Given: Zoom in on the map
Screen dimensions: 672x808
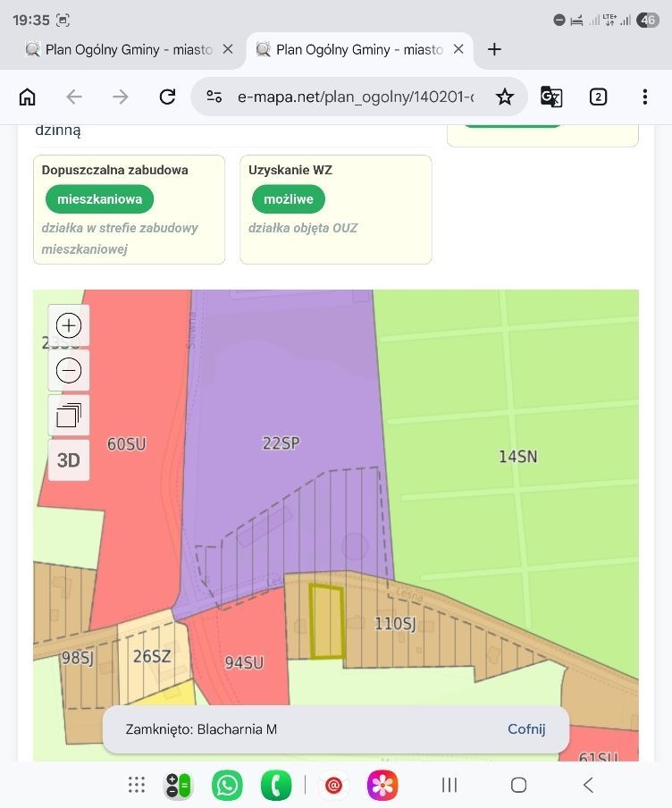Looking at the screenshot, I should click(69, 325).
